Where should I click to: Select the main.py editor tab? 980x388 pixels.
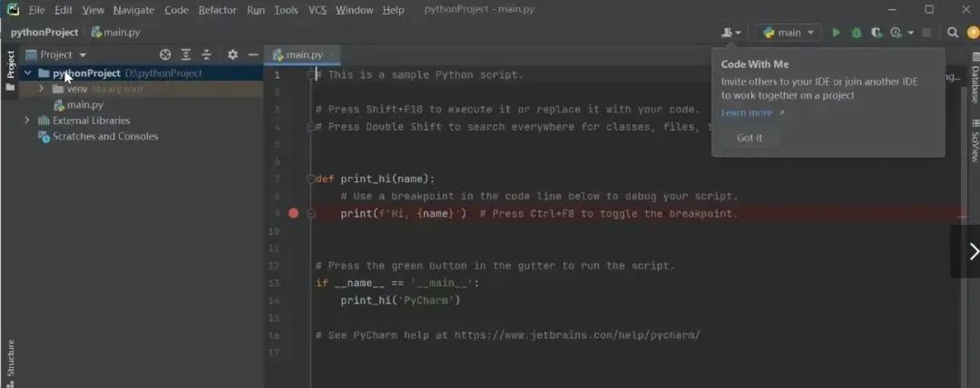point(302,55)
